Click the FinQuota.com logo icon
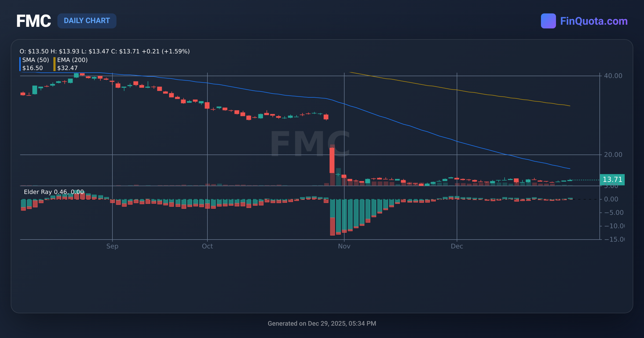This screenshot has height=338, width=644. pos(548,20)
